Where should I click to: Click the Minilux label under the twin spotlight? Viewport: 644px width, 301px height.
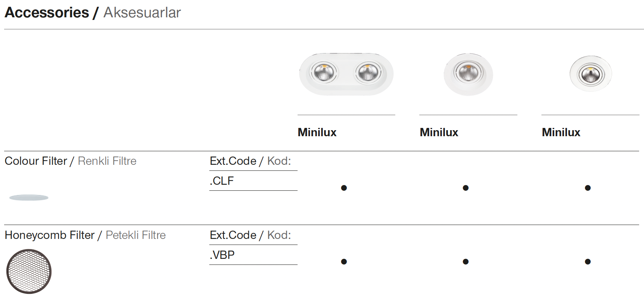coord(317,132)
